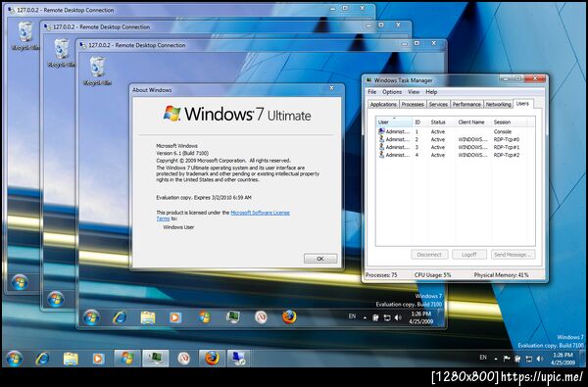Expand hidden tray icons in front Remote Desktop window
This screenshot has width=588, height=387.
point(365,317)
